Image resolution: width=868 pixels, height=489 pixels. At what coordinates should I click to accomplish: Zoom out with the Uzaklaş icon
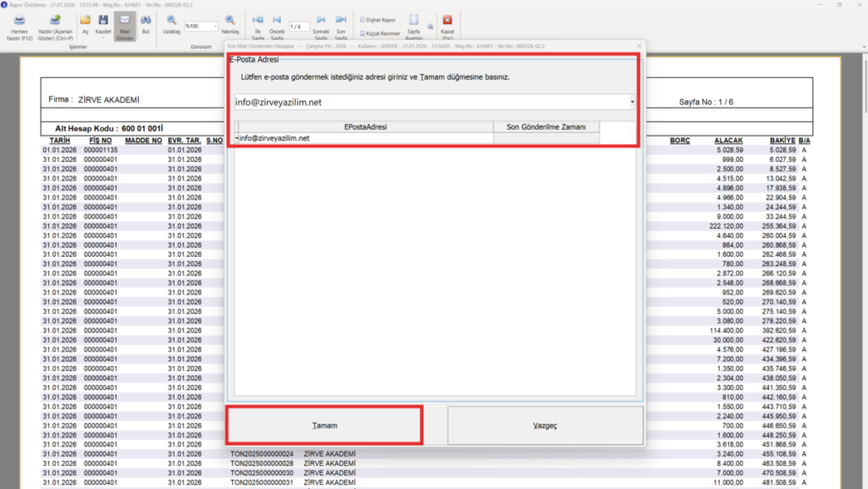coord(171,20)
